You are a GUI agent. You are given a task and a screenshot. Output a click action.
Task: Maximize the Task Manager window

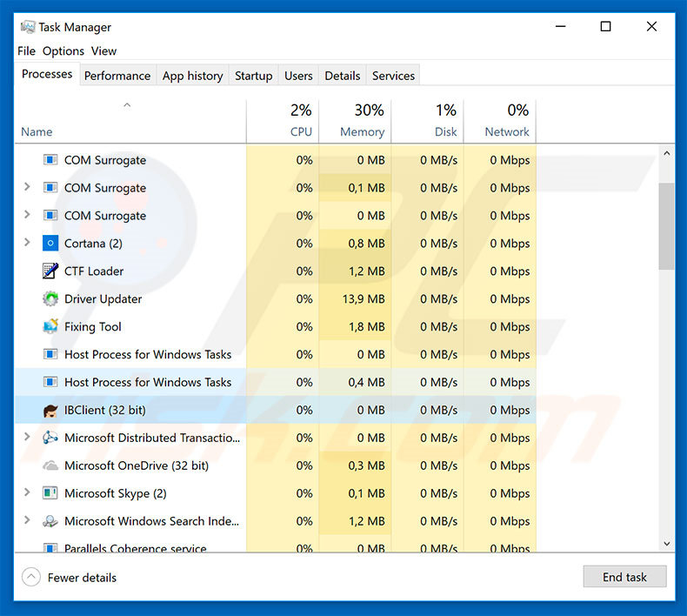[x=605, y=27]
